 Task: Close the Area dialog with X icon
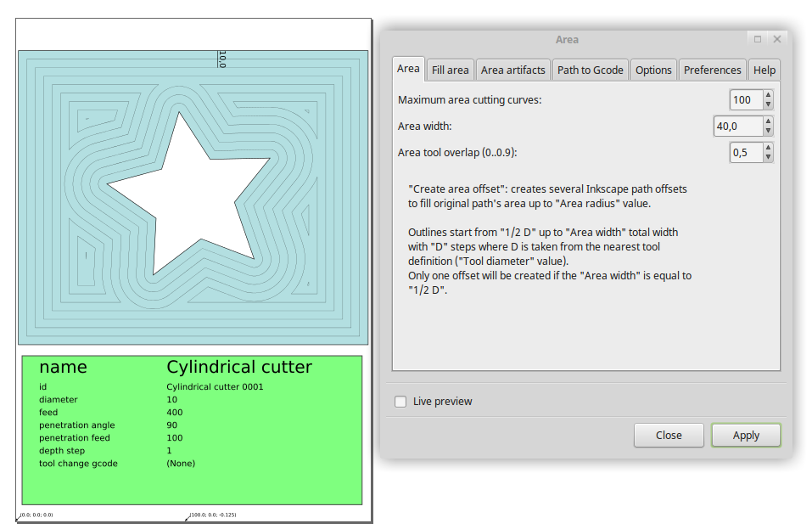pyautogui.click(x=776, y=39)
